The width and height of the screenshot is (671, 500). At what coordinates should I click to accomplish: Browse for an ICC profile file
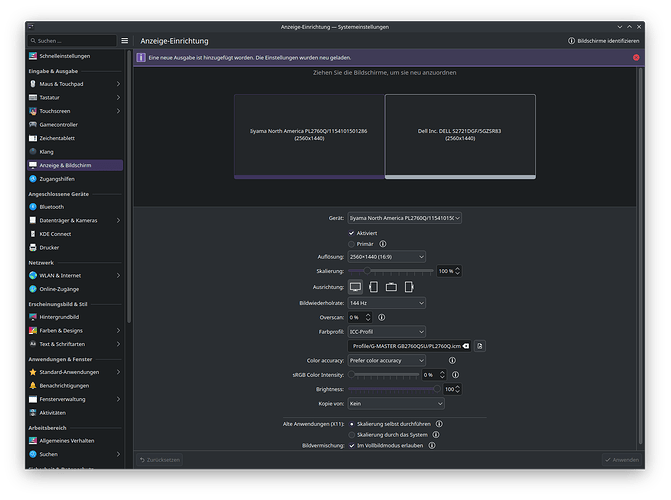480,346
